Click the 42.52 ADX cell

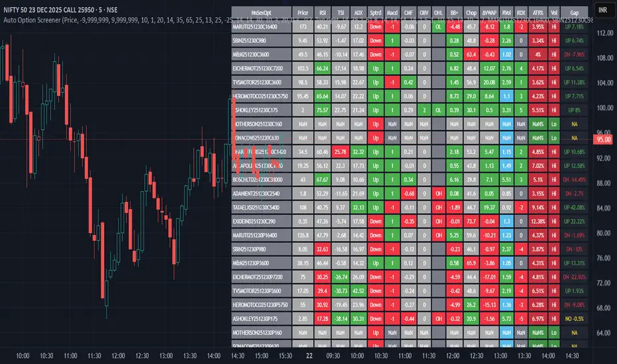pyautogui.click(x=358, y=291)
